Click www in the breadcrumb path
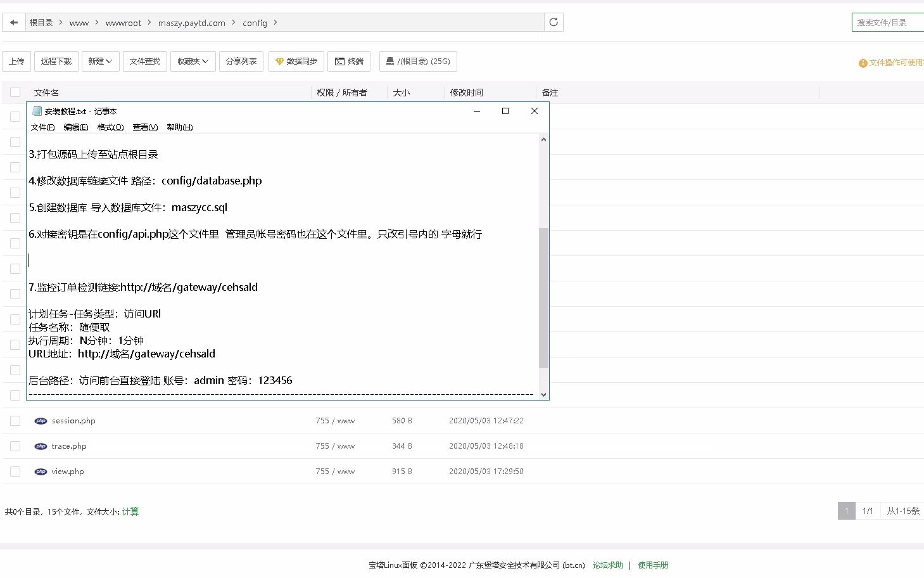924x578 pixels. [x=79, y=23]
